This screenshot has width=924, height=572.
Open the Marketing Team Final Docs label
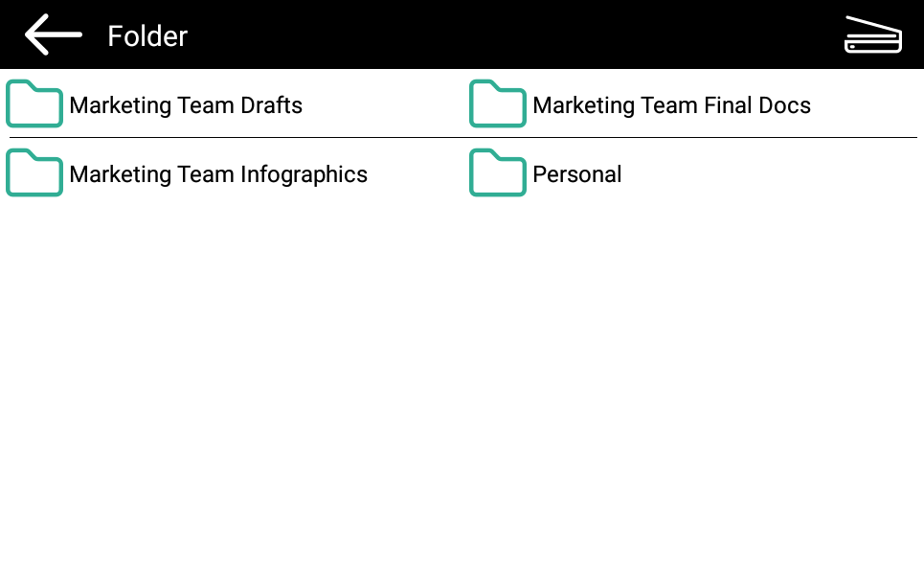[x=671, y=105]
